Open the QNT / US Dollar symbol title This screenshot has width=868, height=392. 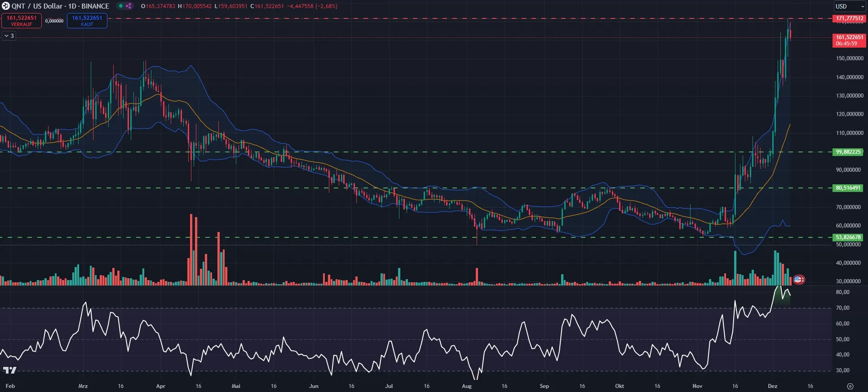point(61,6)
